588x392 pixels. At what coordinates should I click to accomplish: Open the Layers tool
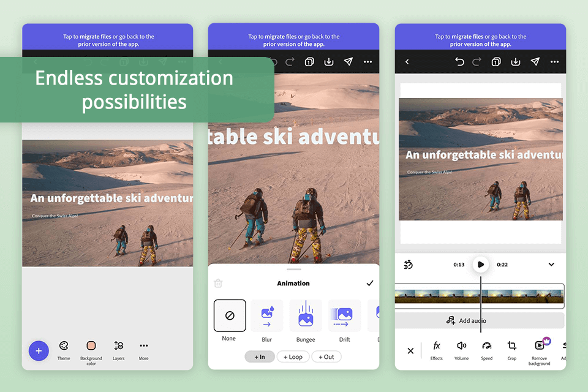pyautogui.click(x=118, y=350)
